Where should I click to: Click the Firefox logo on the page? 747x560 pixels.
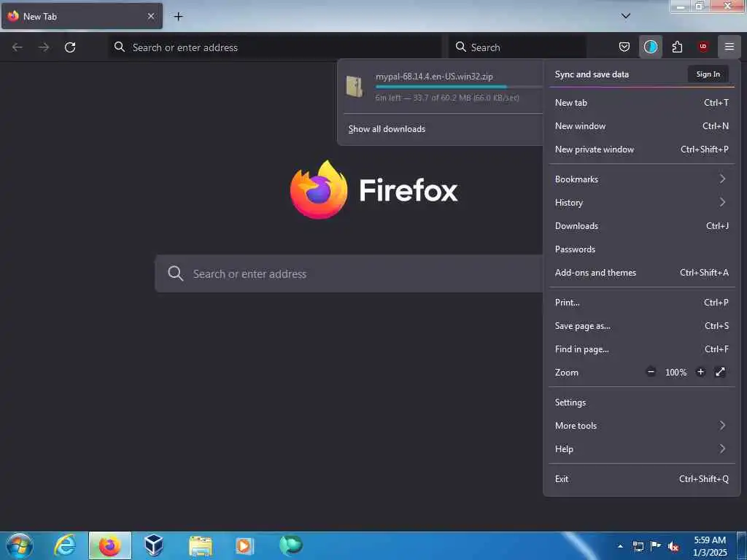click(319, 190)
